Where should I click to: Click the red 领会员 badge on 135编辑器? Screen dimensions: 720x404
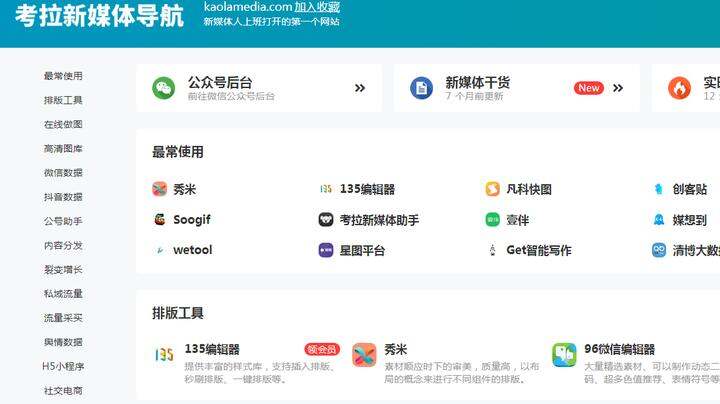tap(322, 349)
